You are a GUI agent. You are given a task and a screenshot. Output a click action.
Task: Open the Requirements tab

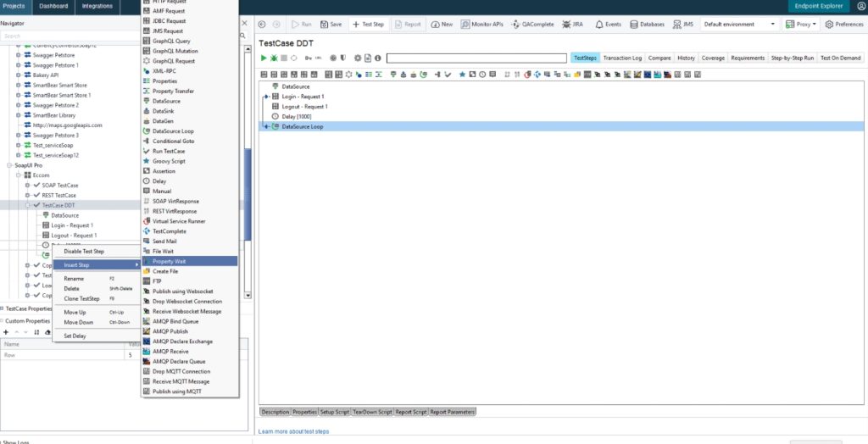point(748,58)
